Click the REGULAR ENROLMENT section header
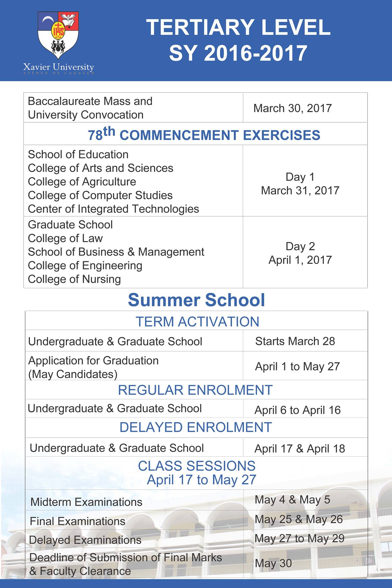 tap(195, 390)
